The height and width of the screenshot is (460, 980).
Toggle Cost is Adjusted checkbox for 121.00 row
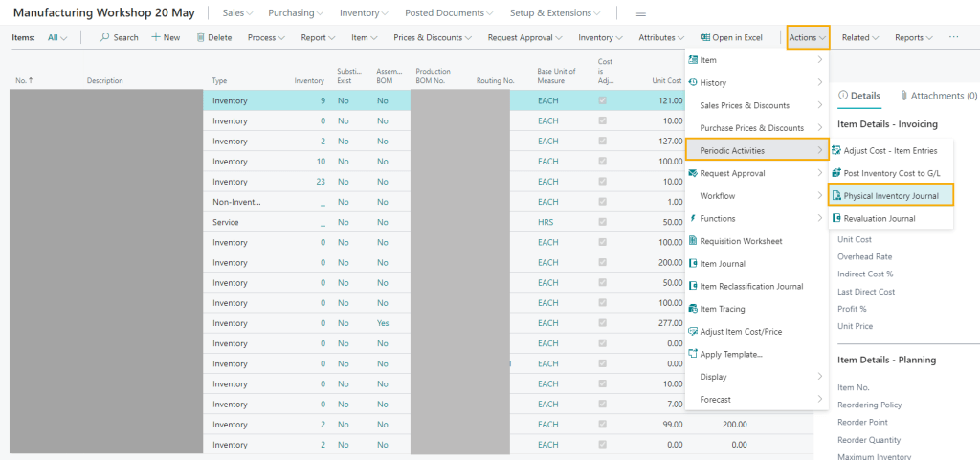(603, 99)
